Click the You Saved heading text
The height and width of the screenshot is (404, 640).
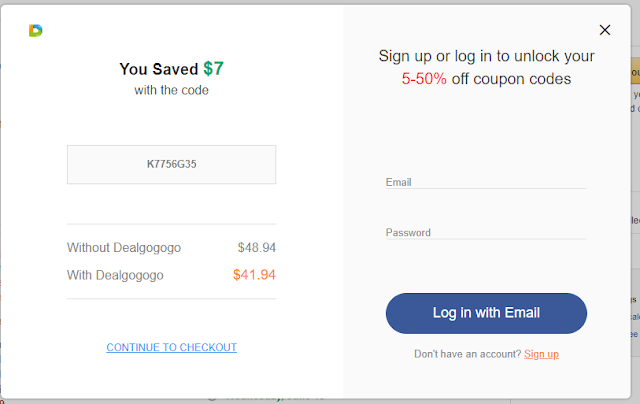pos(159,69)
